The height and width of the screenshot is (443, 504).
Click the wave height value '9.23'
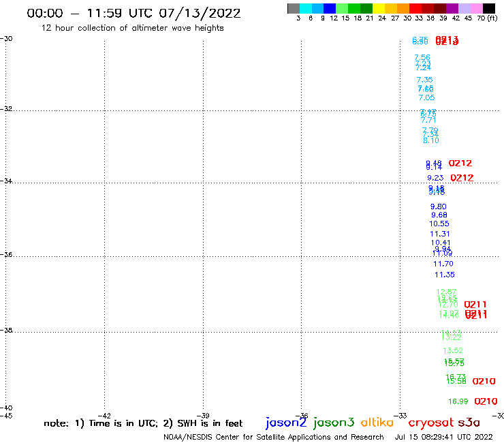click(x=435, y=178)
